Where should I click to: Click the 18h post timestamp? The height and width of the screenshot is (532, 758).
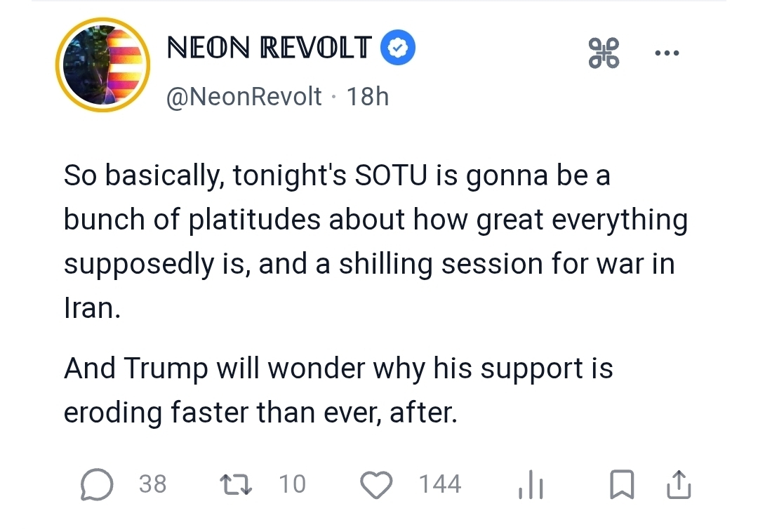(x=368, y=96)
